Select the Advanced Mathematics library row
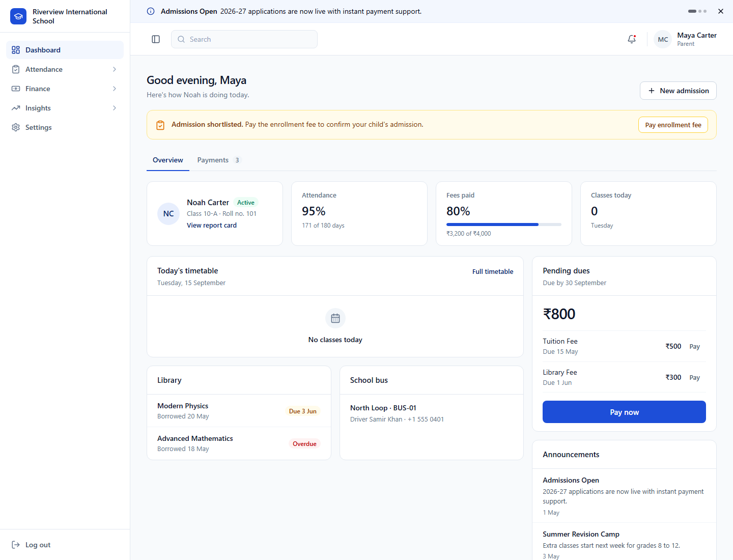The height and width of the screenshot is (560, 733). click(x=239, y=443)
